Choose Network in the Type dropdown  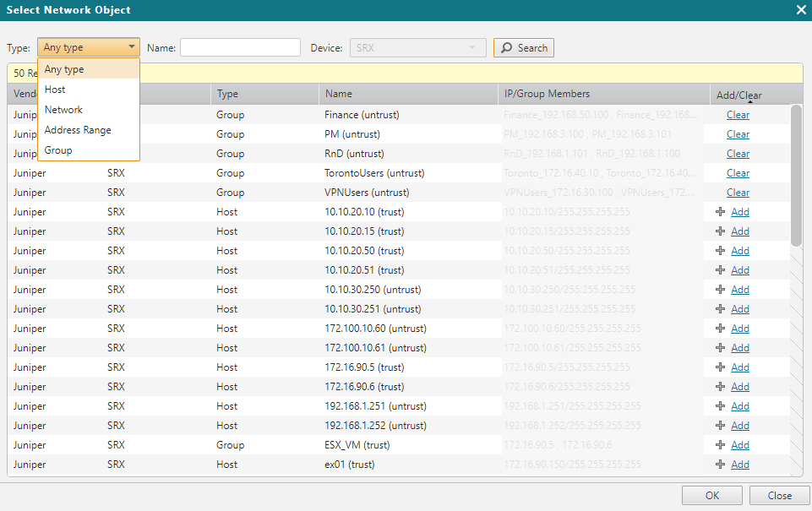tap(63, 110)
